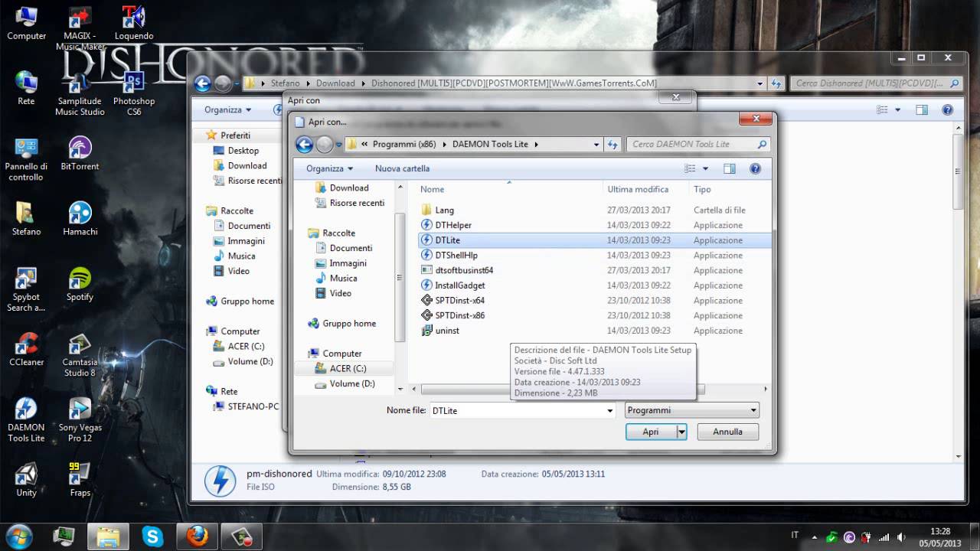Open the Windows Start menu
This screenshot has height=551, width=980.
click(18, 536)
